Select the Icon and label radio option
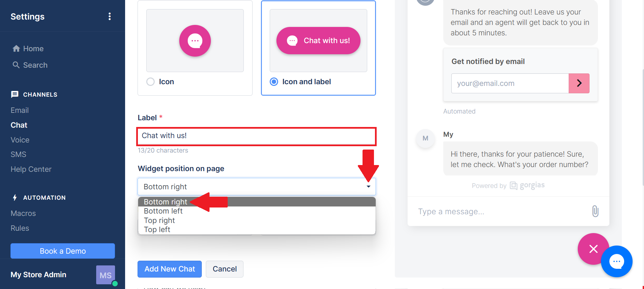The width and height of the screenshot is (644, 289). point(274,82)
